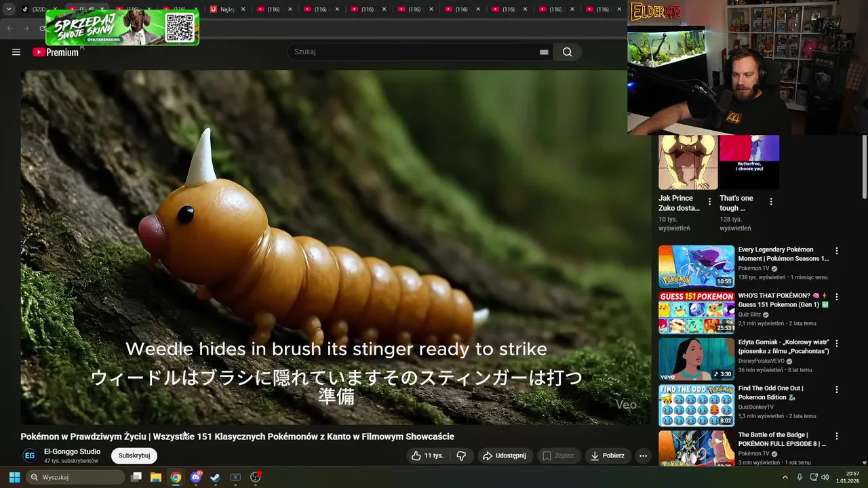This screenshot has height=488, width=868.
Task: Go back with browser back arrow
Action: click(9, 28)
